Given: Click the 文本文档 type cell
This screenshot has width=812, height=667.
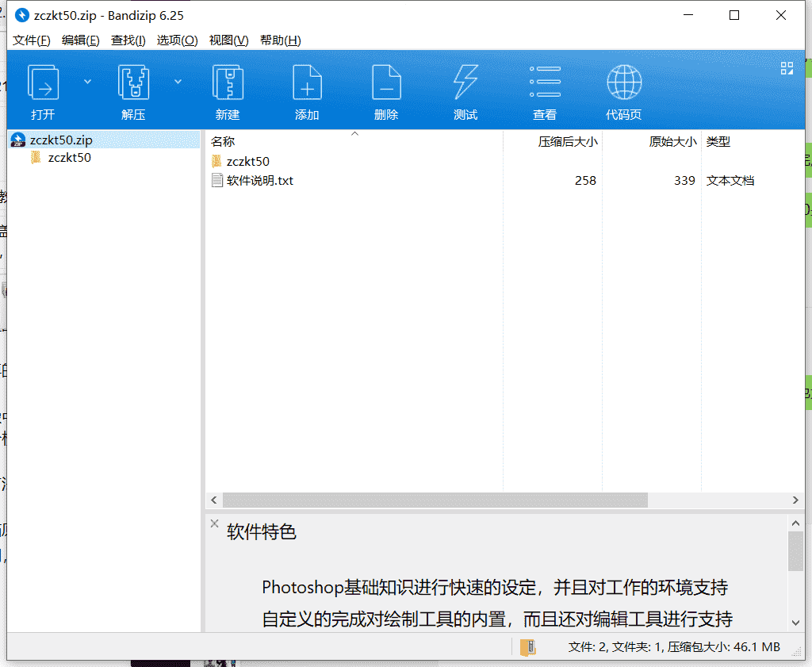Looking at the screenshot, I should 730,180.
